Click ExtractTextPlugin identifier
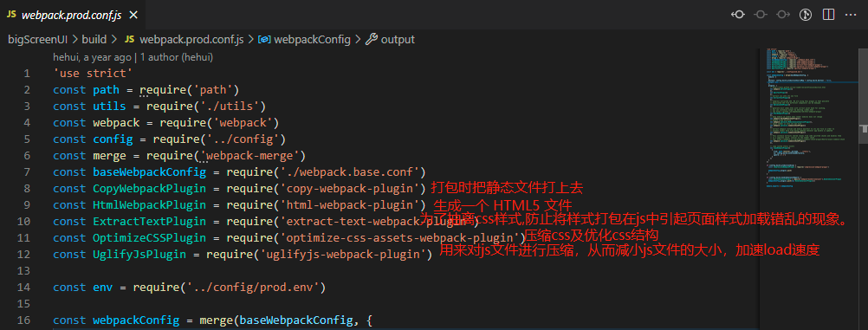 click(x=150, y=222)
